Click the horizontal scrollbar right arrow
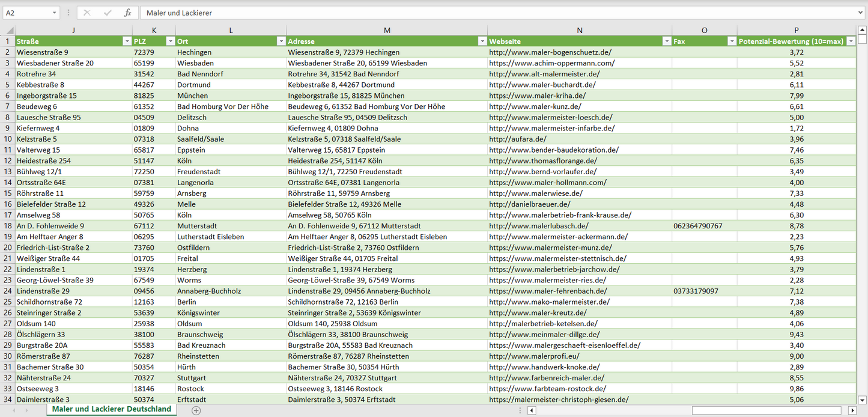The width and height of the screenshot is (868, 417). coord(852,410)
